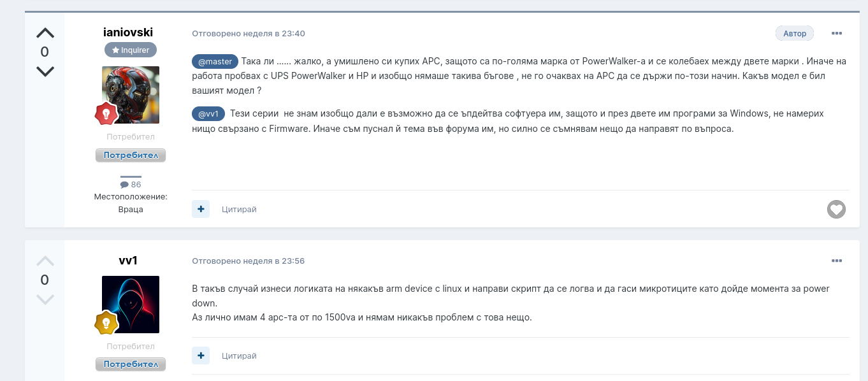This screenshot has height=381, width=868.
Task: Click Цитирай under ianiovski's post
Action: pyautogui.click(x=239, y=209)
